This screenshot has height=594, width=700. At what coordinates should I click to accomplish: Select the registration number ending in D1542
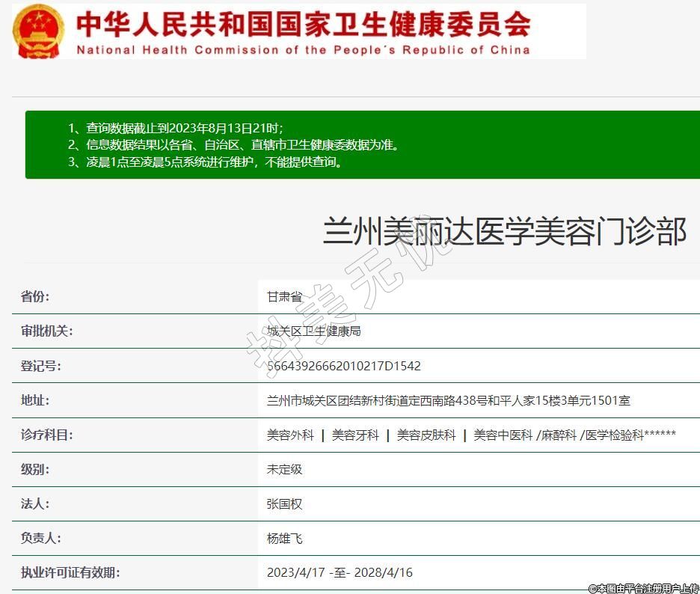pos(343,366)
